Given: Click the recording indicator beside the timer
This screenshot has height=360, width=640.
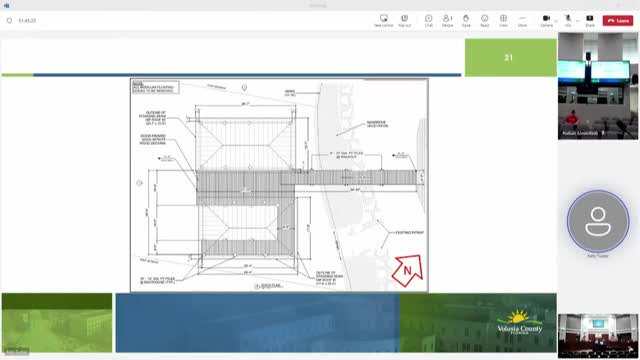Looking at the screenshot, I should point(9,20).
